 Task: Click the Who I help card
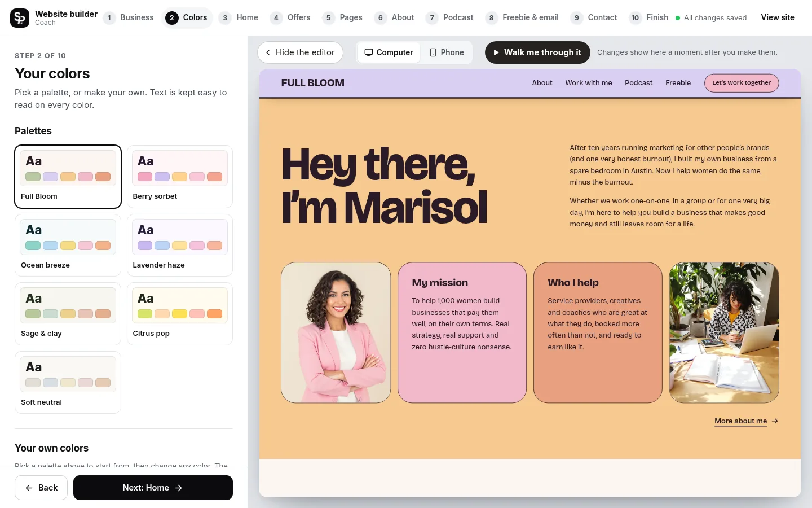[598, 332]
